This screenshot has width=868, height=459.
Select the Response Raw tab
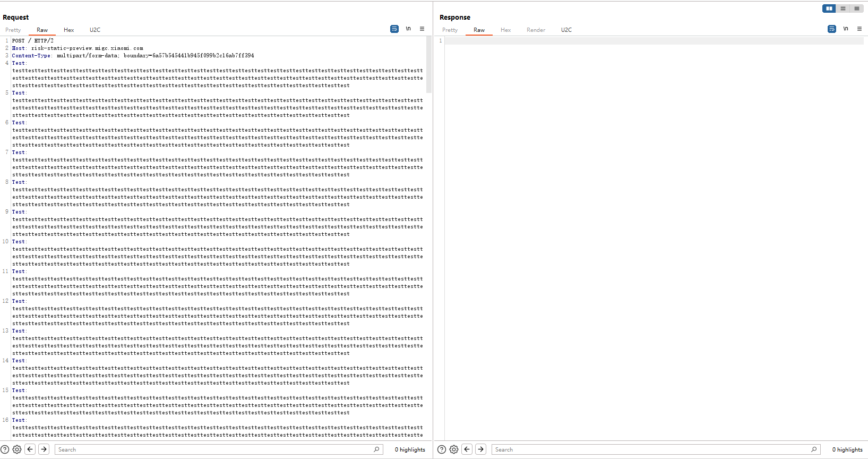479,30
